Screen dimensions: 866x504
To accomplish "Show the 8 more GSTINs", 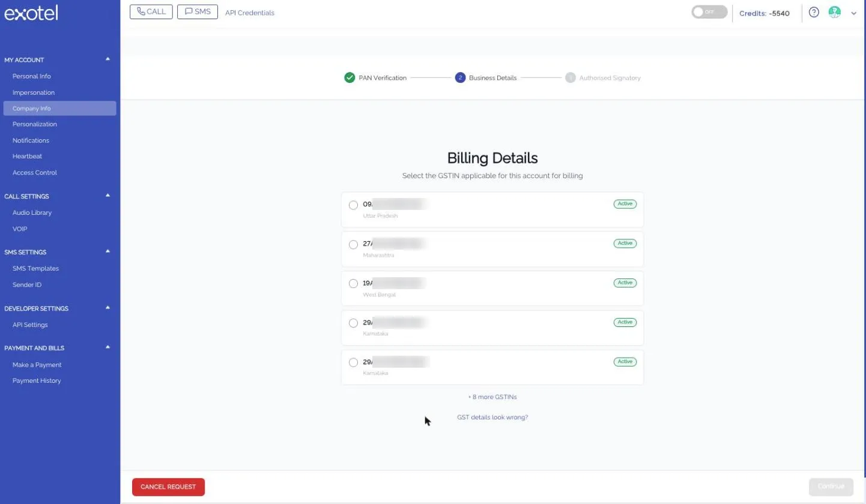I will (492, 397).
